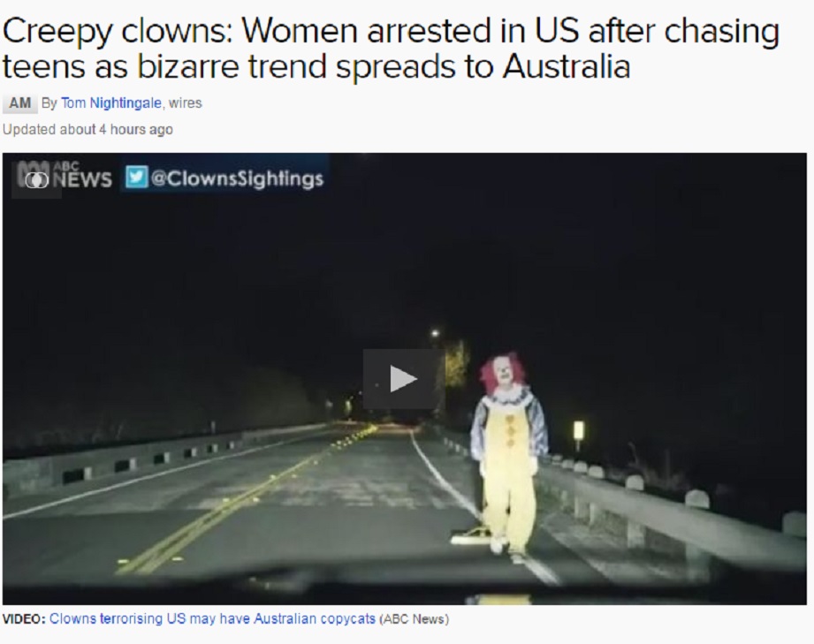Select the @ClownsSightings Twitter handle

(x=237, y=178)
